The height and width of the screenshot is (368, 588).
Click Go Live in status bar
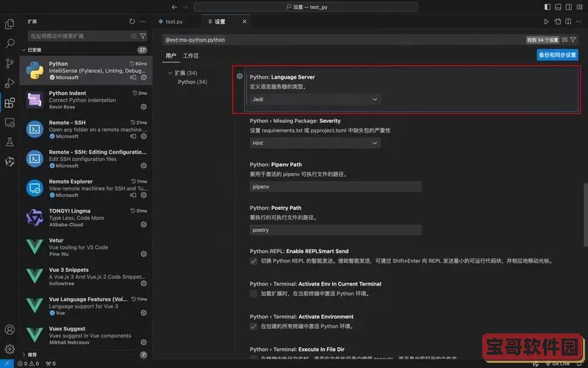click(x=558, y=364)
